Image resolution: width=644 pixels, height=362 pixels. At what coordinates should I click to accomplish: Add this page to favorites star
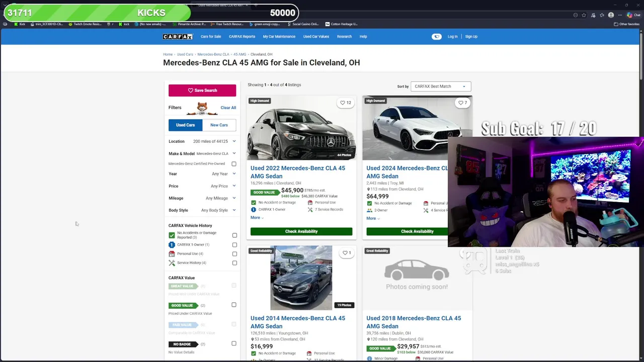click(x=584, y=15)
